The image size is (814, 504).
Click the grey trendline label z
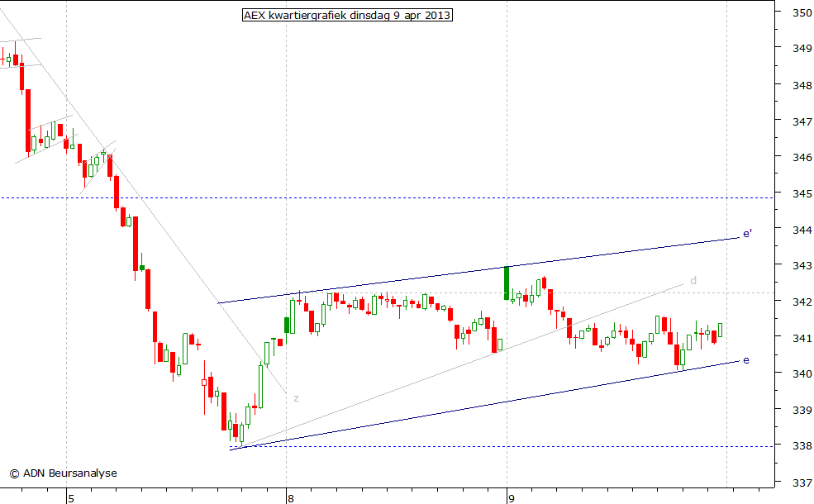click(296, 398)
